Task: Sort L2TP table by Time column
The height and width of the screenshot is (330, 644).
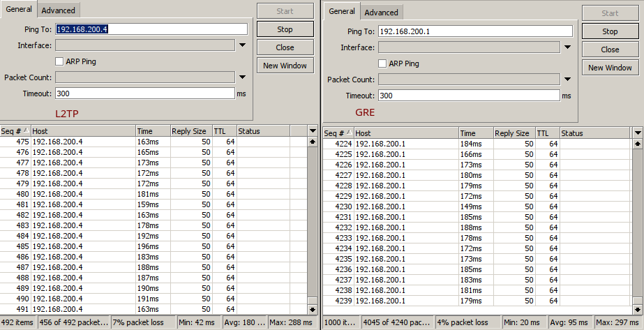Action: [153, 131]
